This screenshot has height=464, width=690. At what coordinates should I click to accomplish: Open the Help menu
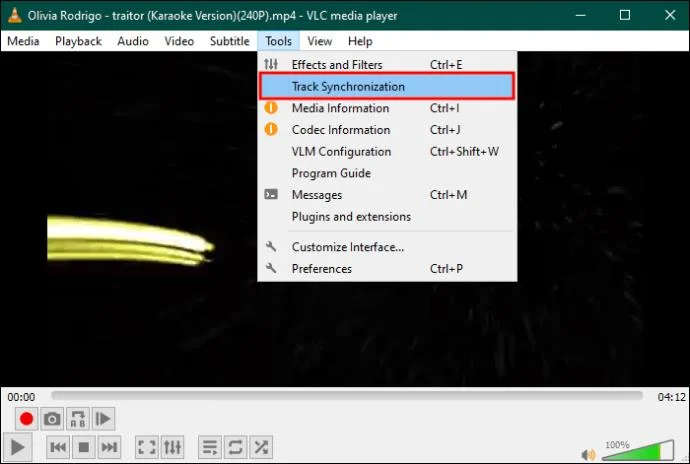(360, 41)
